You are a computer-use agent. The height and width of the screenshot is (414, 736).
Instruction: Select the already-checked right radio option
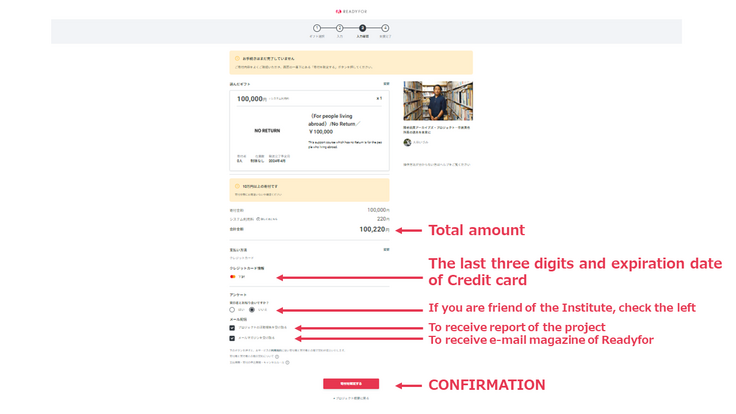tap(252, 310)
